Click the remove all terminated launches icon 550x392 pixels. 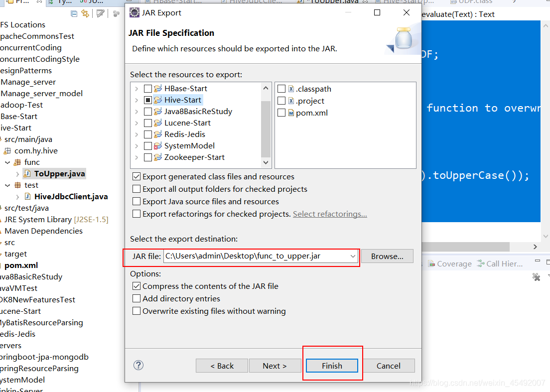coord(537,277)
